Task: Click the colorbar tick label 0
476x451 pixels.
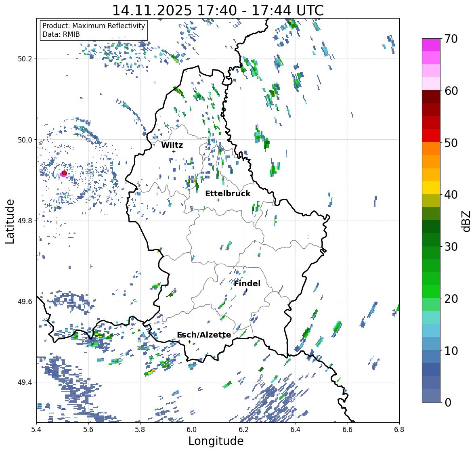Action: coord(448,403)
